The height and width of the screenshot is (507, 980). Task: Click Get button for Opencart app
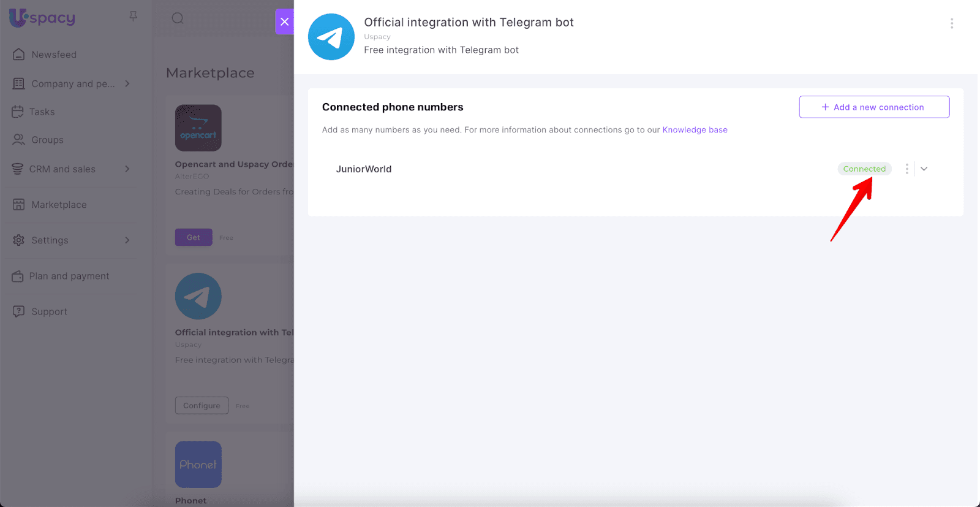point(194,237)
